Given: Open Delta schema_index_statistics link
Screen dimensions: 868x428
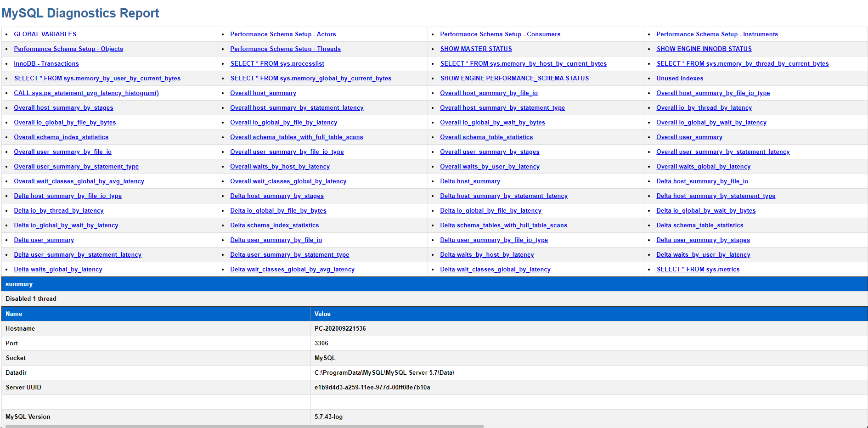Looking at the screenshot, I should pos(275,225).
